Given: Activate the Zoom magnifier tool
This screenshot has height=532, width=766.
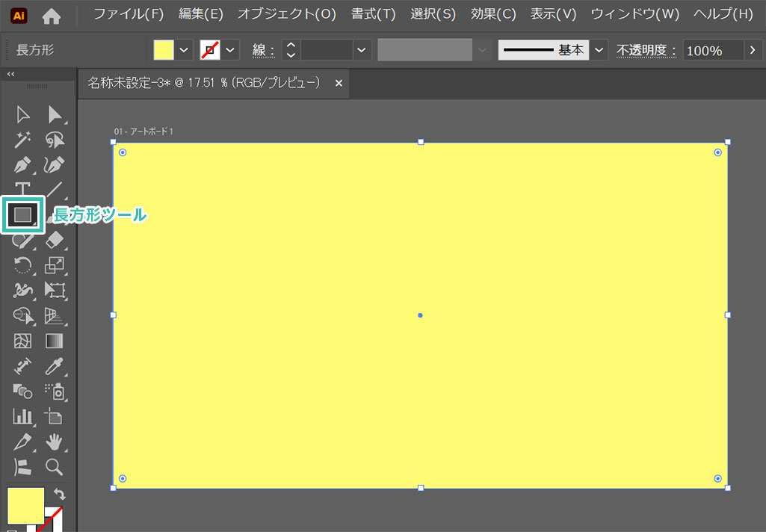Looking at the screenshot, I should tap(55, 467).
